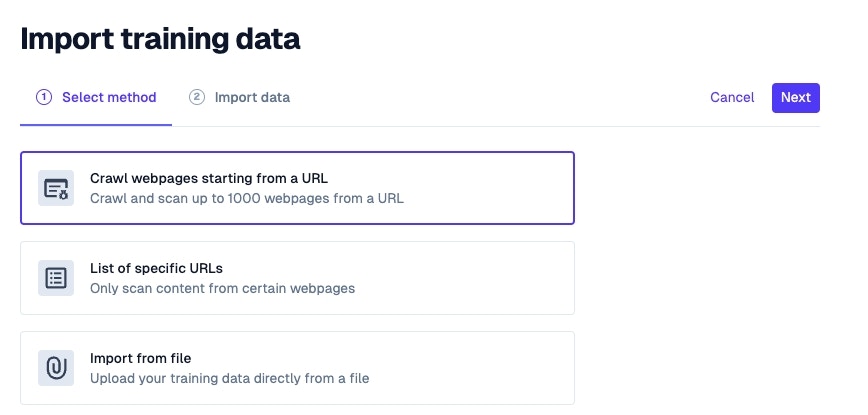Click "Only scan content from certain webpages" text
Viewport: 868px width, 415px height.
coord(222,288)
